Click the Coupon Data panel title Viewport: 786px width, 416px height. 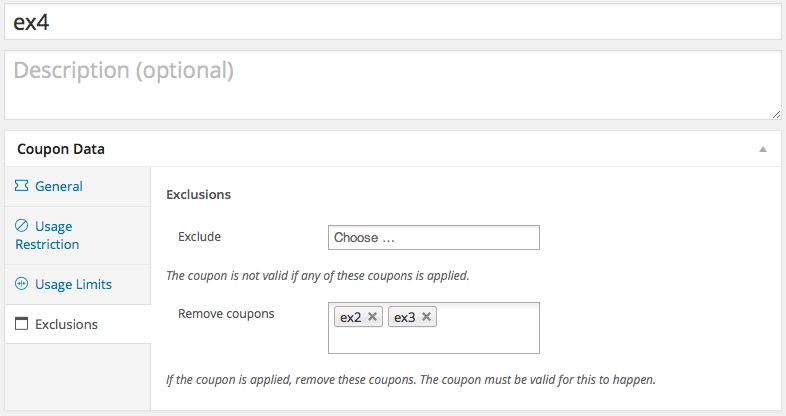coord(61,149)
